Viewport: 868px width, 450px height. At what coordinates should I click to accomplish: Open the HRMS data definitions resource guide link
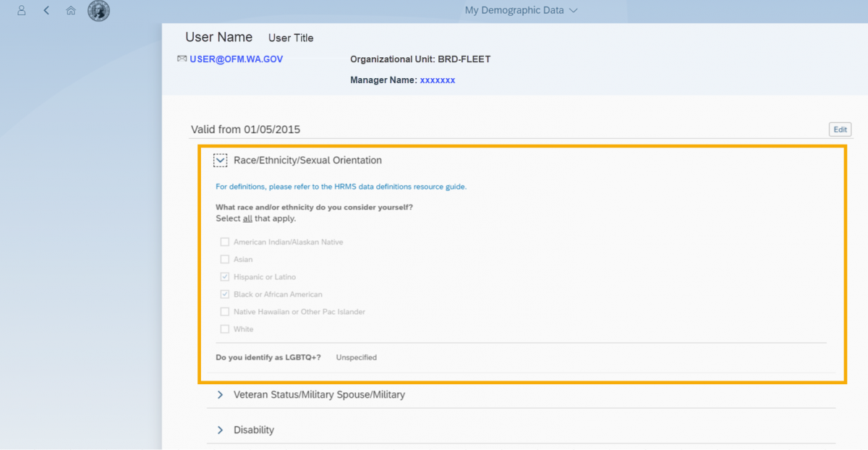pyautogui.click(x=341, y=187)
